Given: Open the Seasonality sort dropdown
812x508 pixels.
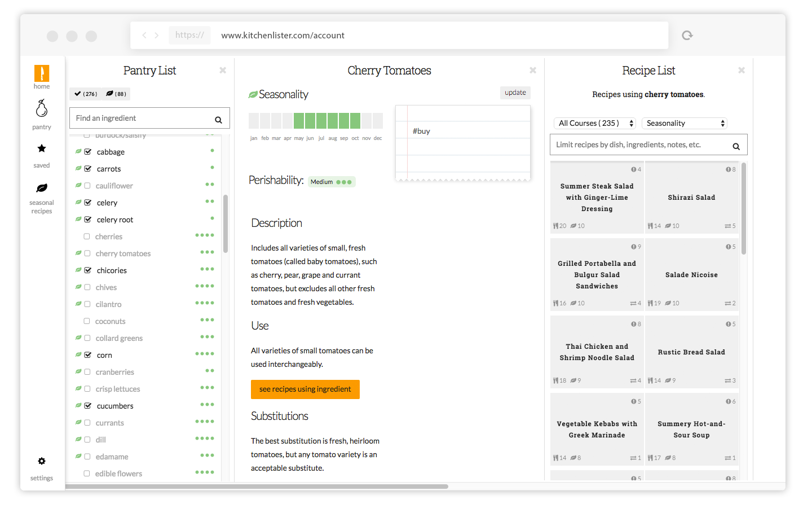Looking at the screenshot, I should click(x=684, y=123).
